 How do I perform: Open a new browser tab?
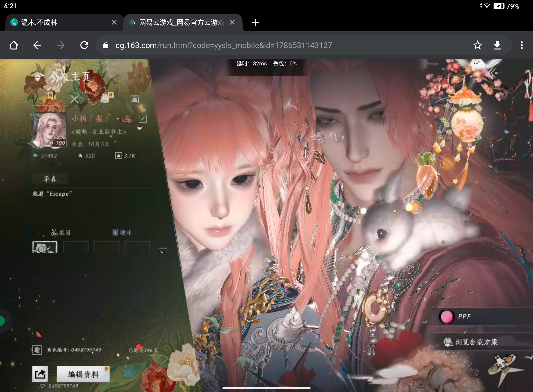click(x=255, y=23)
